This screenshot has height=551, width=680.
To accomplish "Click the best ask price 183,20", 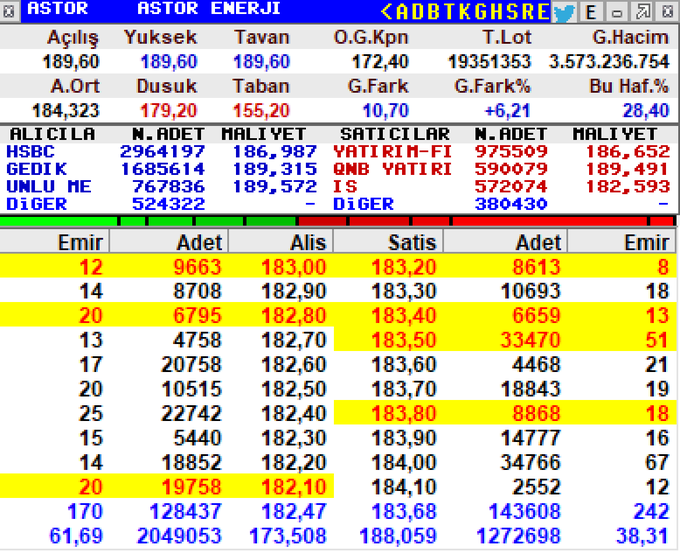I will pyautogui.click(x=404, y=267).
